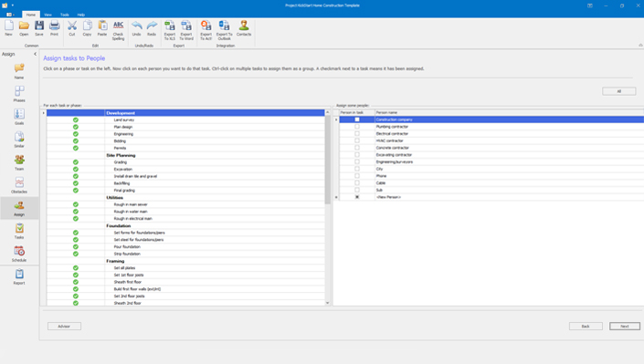Select the Utilities phase row
644x364 pixels.
(185, 197)
